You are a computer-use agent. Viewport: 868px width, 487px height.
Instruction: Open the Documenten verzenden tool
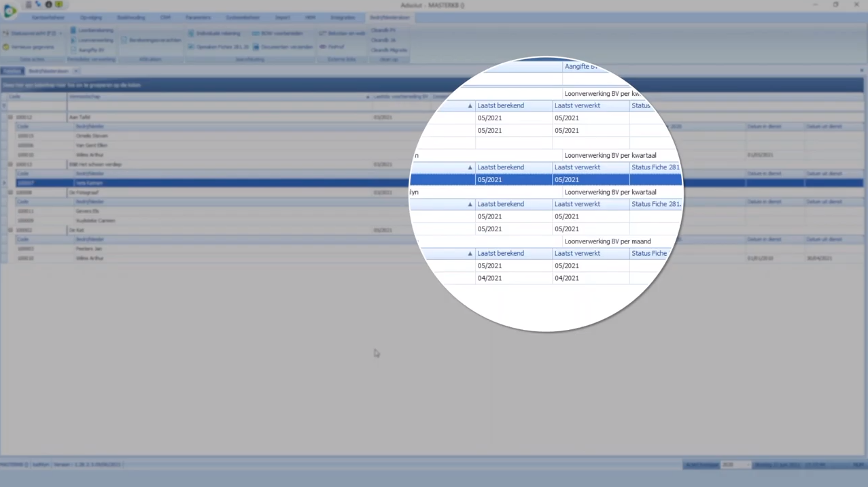tap(256, 47)
